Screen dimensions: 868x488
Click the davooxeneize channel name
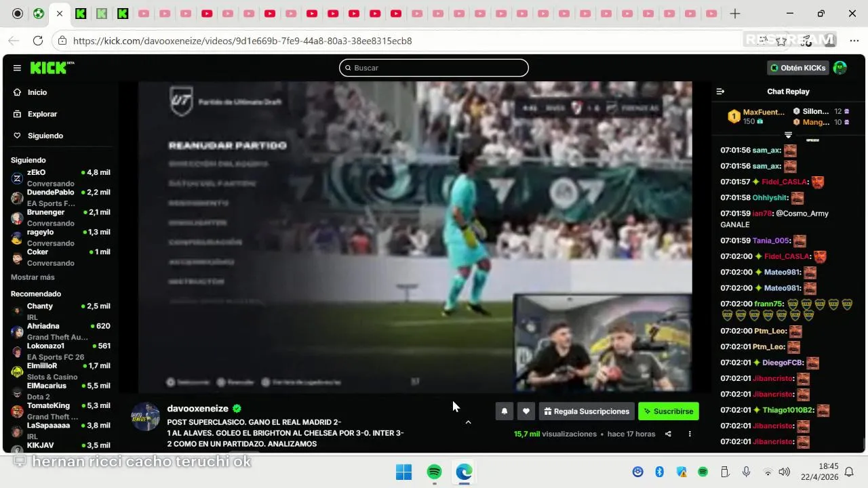click(x=198, y=409)
